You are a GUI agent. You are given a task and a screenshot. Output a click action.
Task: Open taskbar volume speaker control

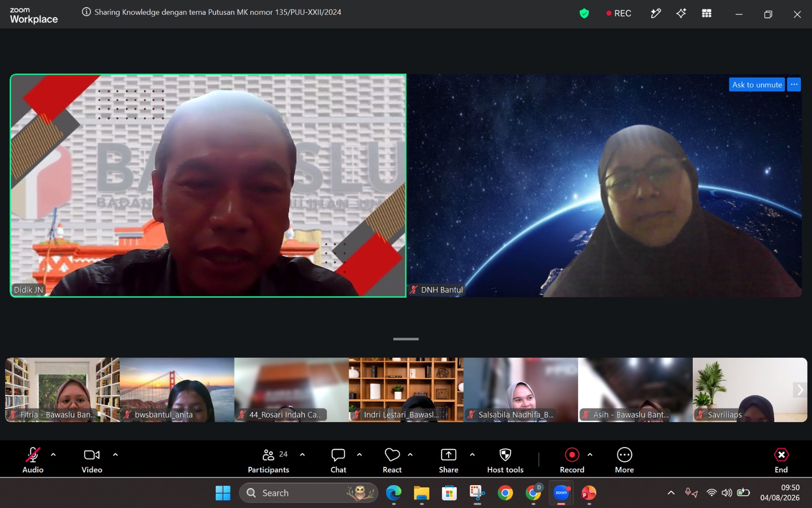point(727,492)
